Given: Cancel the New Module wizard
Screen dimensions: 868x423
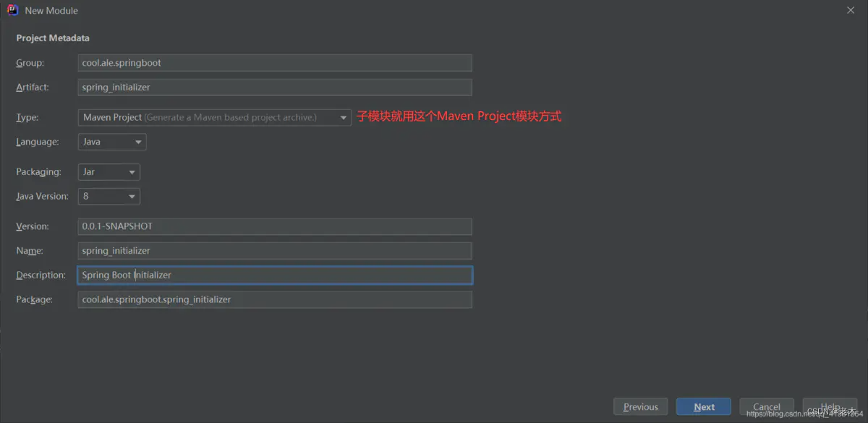Looking at the screenshot, I should [x=767, y=407].
